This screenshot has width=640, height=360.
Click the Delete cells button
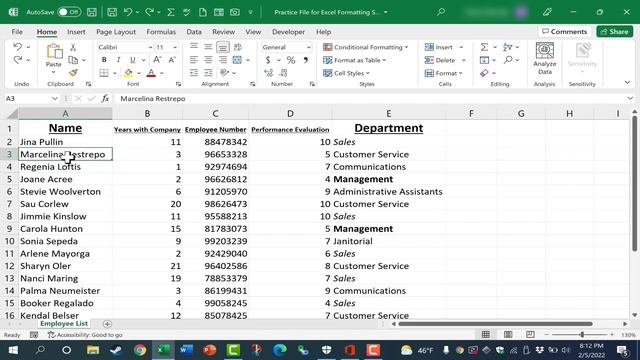click(x=440, y=60)
